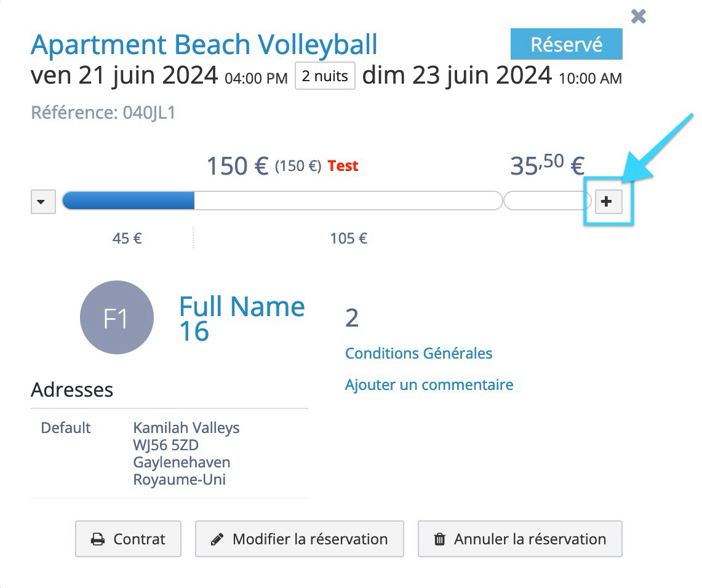Click the extras 35,50 € progress bar
Viewport: 702px width, 588px height.
click(x=547, y=201)
